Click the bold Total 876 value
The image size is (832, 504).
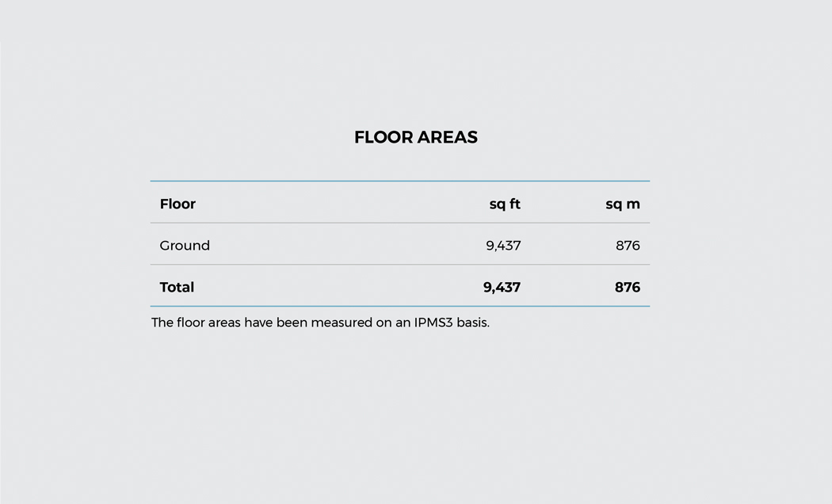[628, 287]
